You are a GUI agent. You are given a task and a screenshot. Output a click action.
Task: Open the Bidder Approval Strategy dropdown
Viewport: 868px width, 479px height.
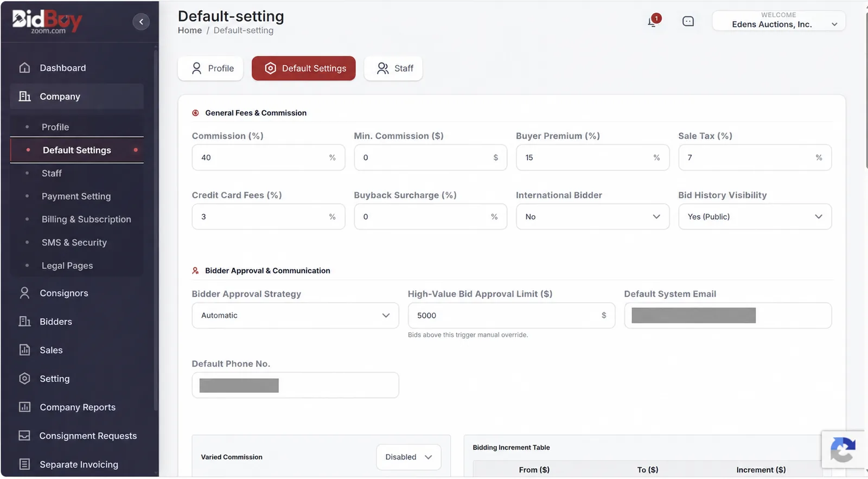[x=295, y=315]
